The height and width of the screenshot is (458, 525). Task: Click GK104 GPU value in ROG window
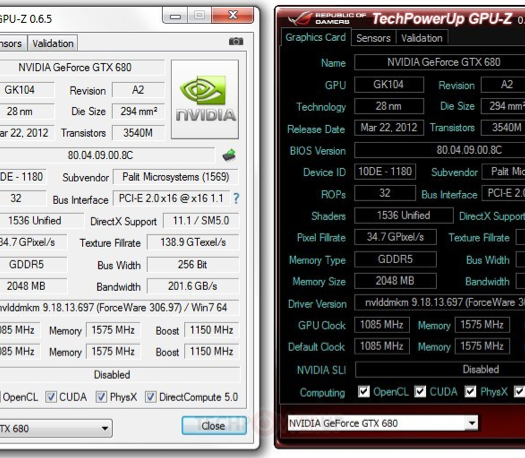click(389, 84)
